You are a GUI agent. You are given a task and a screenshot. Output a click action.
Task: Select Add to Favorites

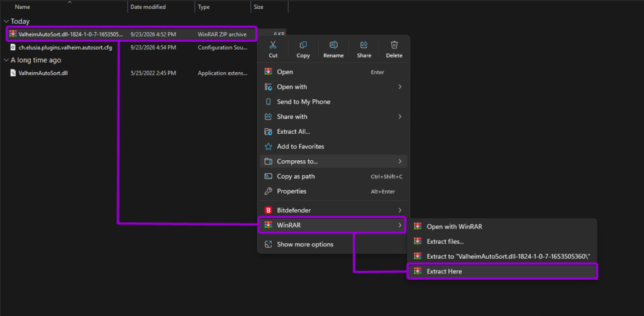point(333,146)
